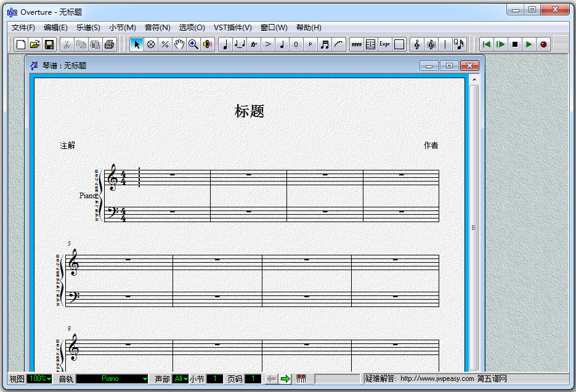
Task: Open the VST插件(V) menu
Action: (x=232, y=28)
